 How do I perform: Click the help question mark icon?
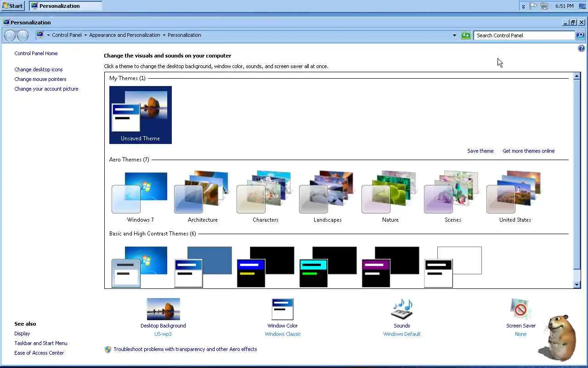(581, 48)
